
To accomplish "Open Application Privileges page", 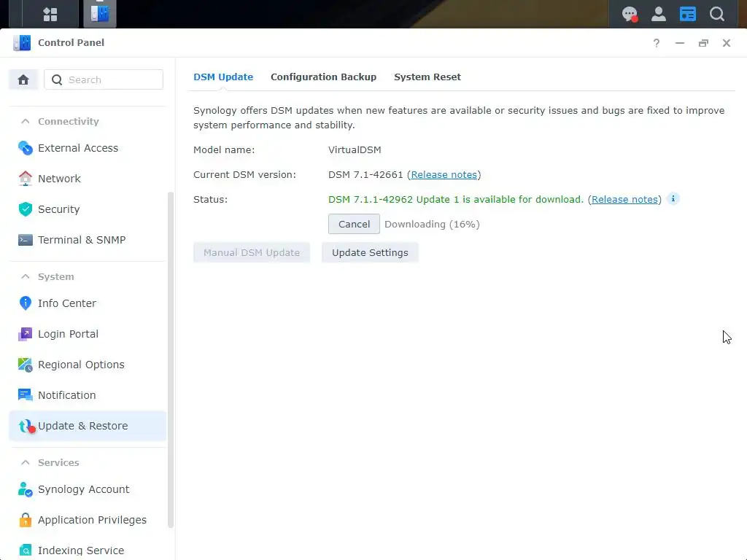I will coord(88,519).
